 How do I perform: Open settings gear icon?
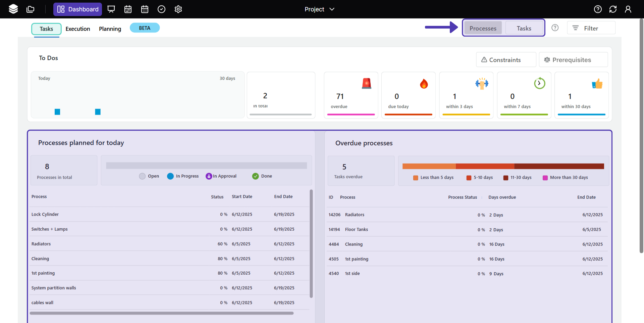pos(178,9)
